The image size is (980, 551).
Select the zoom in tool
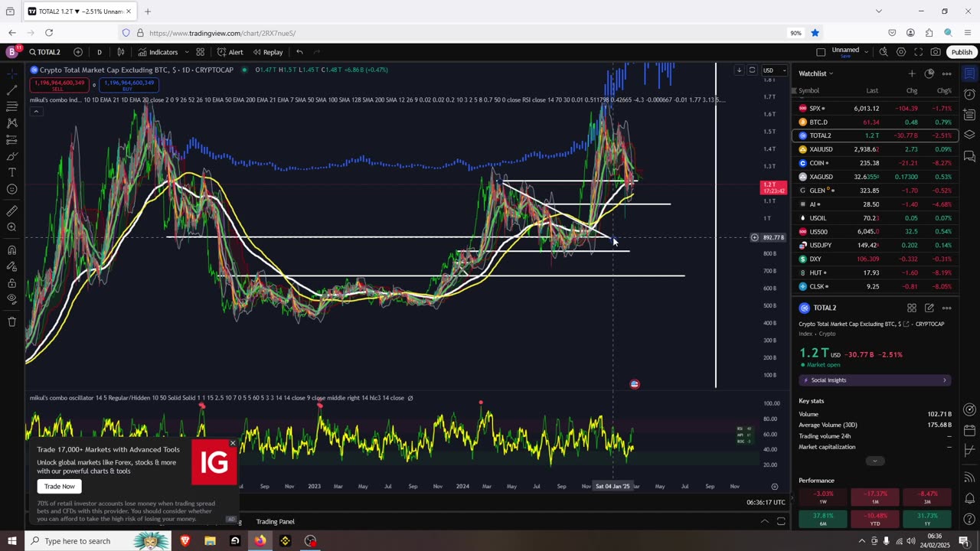[x=11, y=227]
